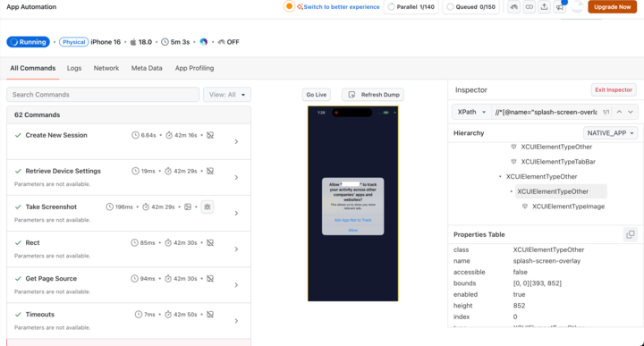Screen dimensions: 644x346
Task: Click the no-screenshot icon for Get Page Source
Action: [210, 278]
